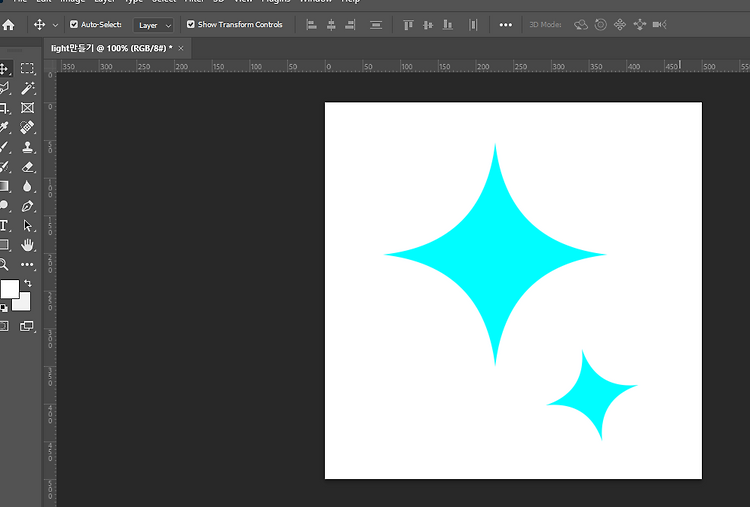Select the Eraser tool
The image size is (750, 507).
[x=27, y=167]
